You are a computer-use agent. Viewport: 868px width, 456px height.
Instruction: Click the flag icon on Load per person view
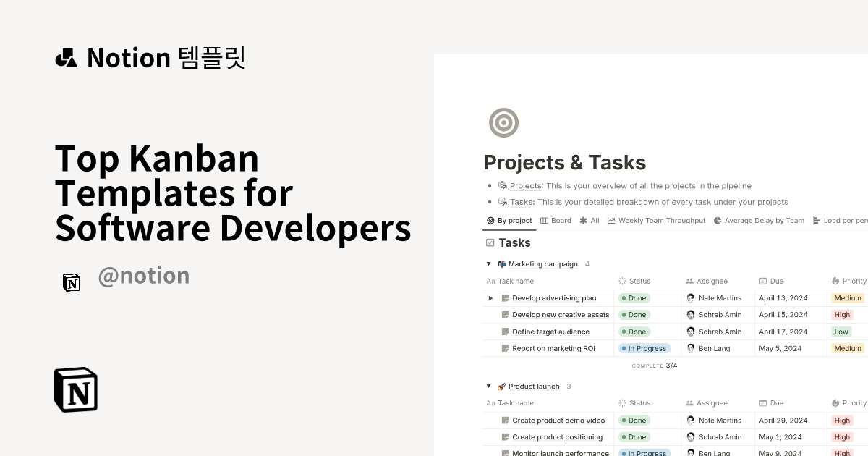tap(817, 220)
